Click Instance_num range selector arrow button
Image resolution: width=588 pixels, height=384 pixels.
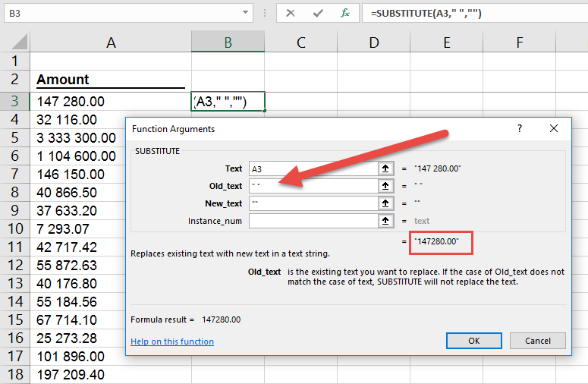tap(387, 221)
